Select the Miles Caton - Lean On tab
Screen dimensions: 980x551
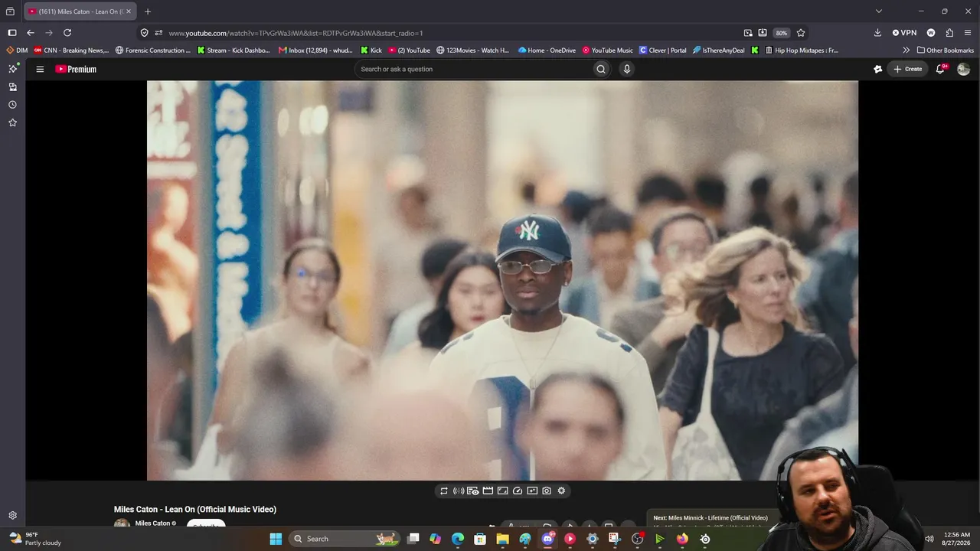[80, 11]
